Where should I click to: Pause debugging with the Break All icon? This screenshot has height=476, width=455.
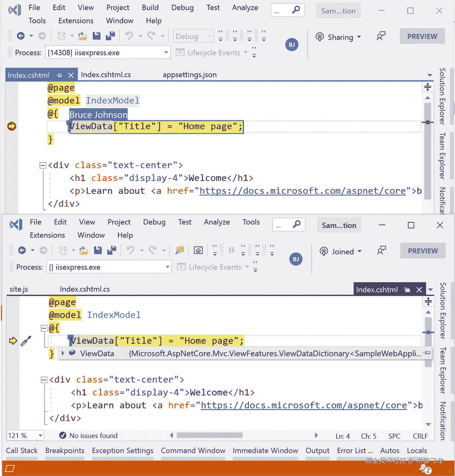(231, 250)
